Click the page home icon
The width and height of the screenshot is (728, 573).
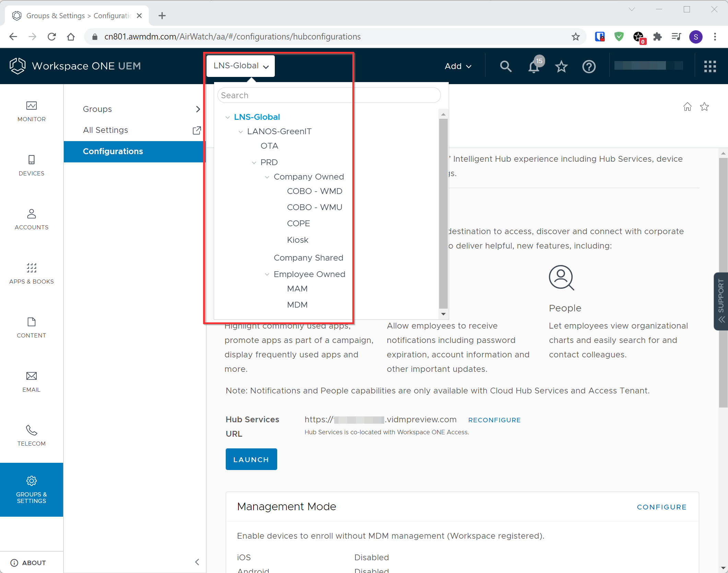(687, 107)
